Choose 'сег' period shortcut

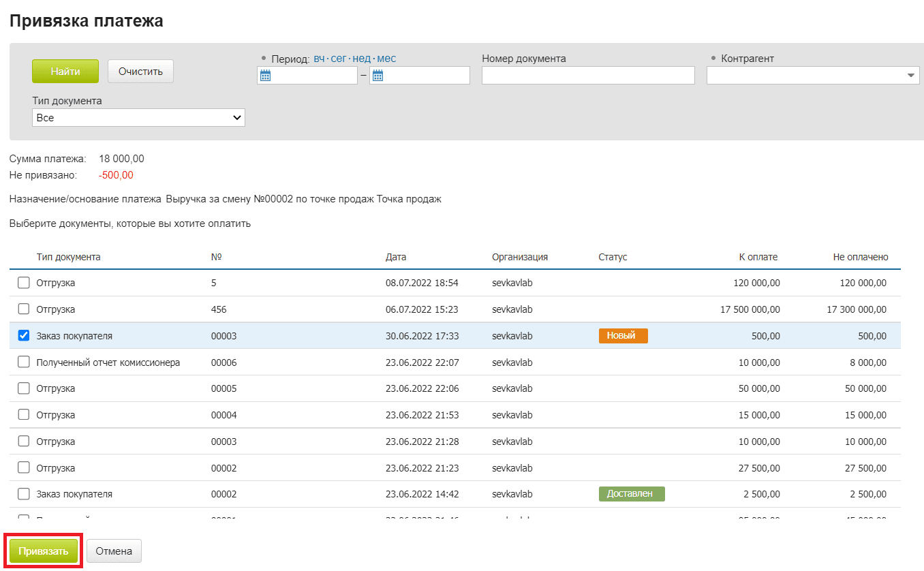(339, 59)
